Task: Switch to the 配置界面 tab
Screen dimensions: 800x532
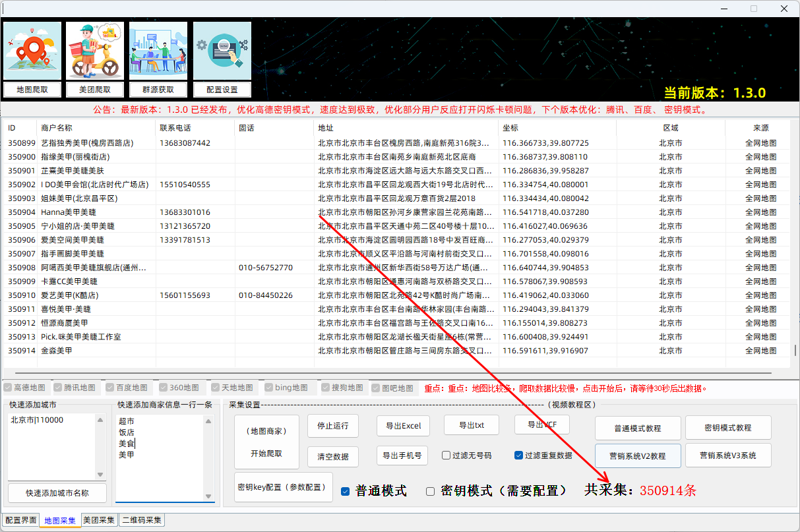Action: [x=20, y=520]
